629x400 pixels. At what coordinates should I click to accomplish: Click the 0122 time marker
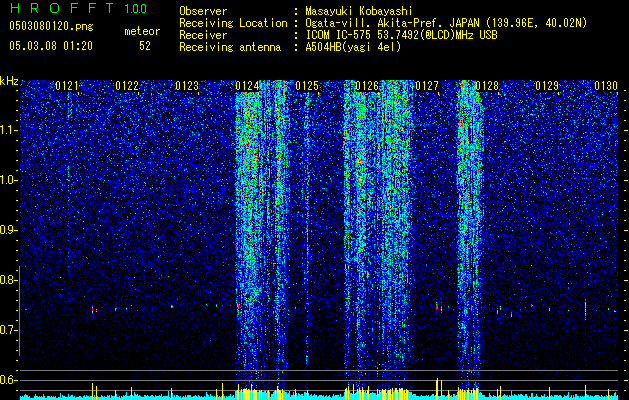tap(127, 86)
